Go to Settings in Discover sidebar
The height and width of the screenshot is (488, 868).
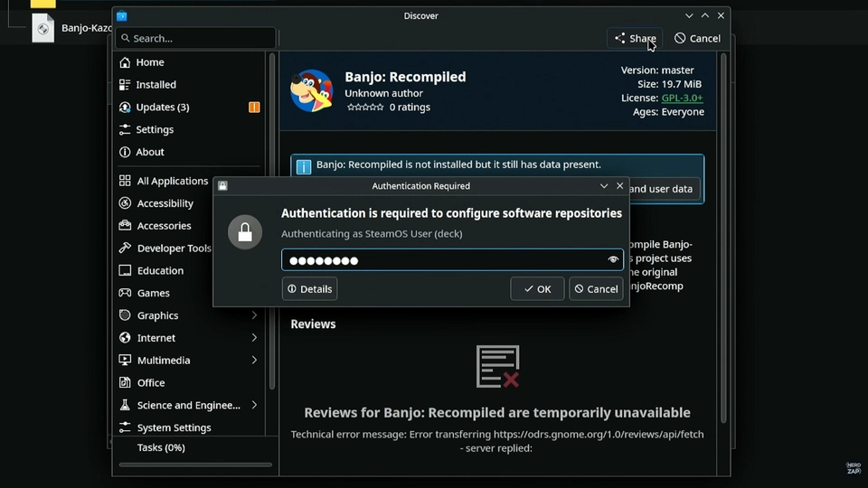pyautogui.click(x=154, y=130)
